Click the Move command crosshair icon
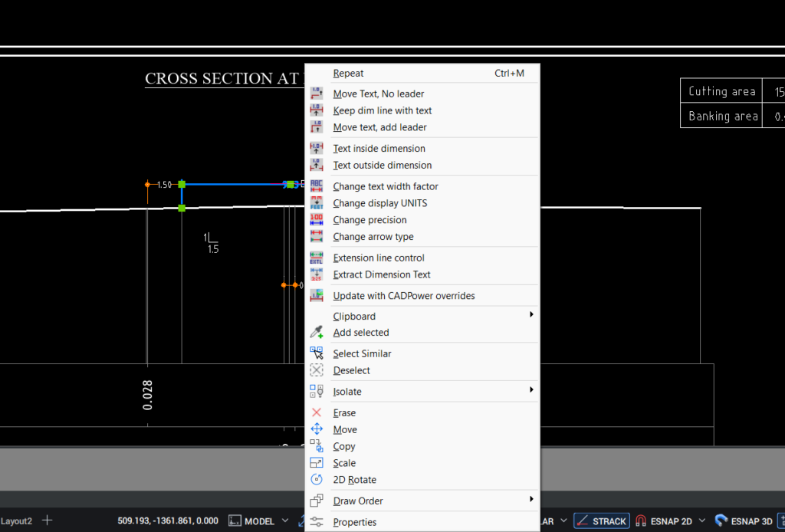The image size is (785, 532). click(317, 429)
